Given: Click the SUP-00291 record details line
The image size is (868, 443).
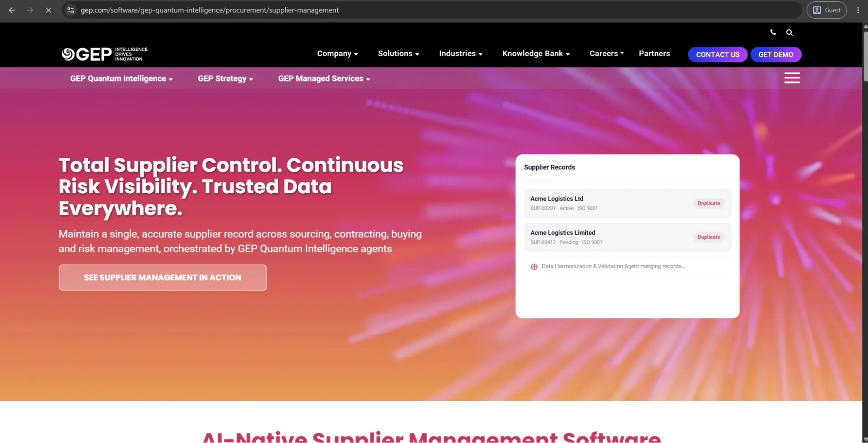Looking at the screenshot, I should (x=564, y=208).
